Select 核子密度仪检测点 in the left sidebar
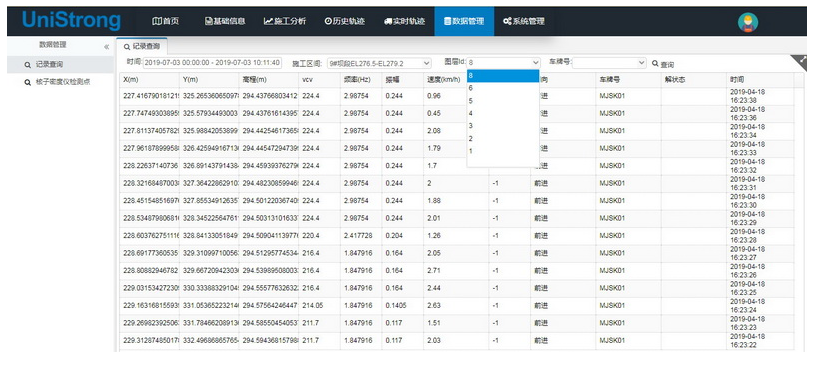816x369 pixels. 61,82
